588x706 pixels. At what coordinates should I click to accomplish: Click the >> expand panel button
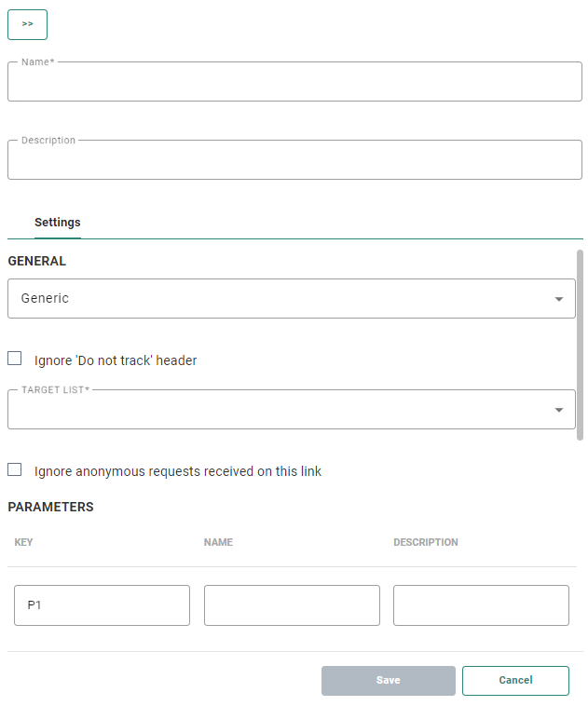click(27, 24)
